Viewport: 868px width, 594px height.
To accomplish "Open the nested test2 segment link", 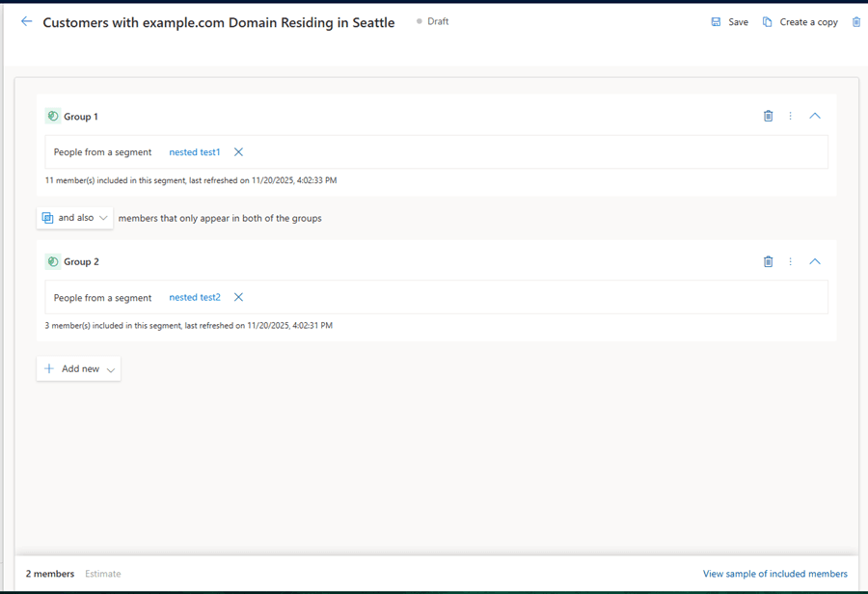I will click(x=195, y=298).
